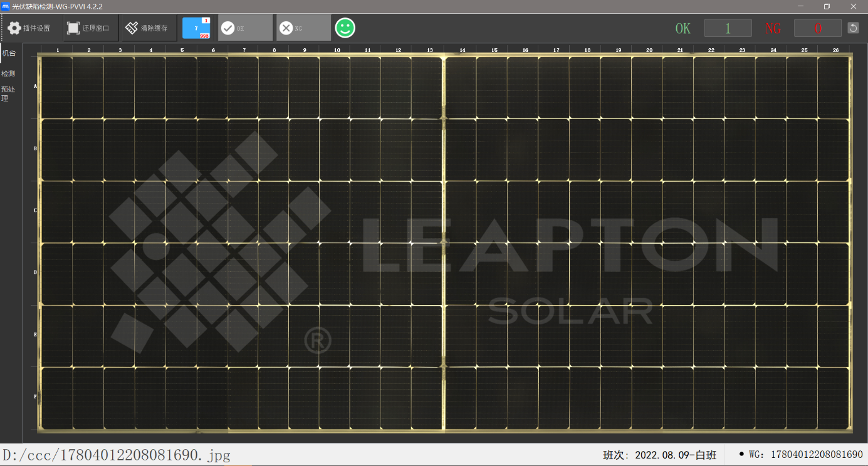
Task: Click row label C on the ruler
Action: 35,210
